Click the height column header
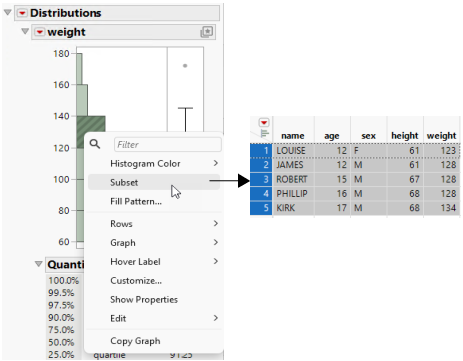This screenshot has width=463, height=361. (405, 136)
